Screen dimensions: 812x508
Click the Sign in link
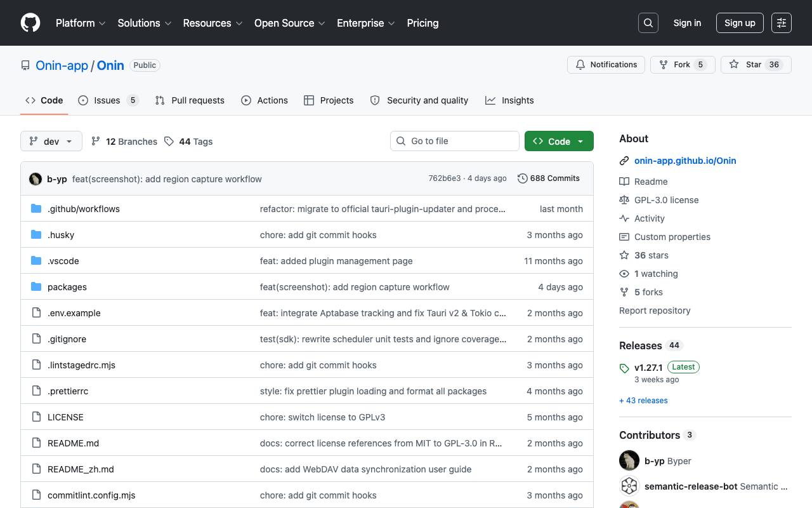tap(687, 23)
